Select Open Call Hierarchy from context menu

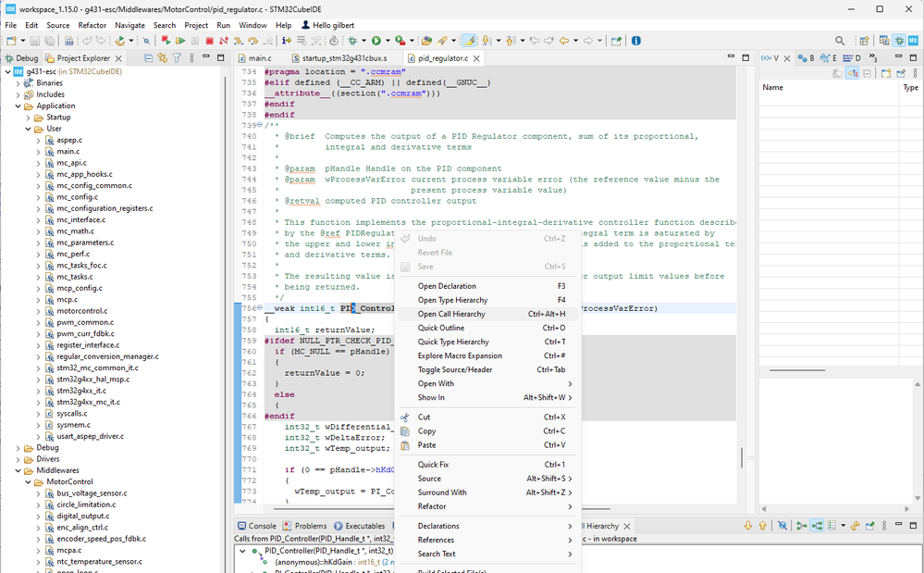(x=451, y=314)
